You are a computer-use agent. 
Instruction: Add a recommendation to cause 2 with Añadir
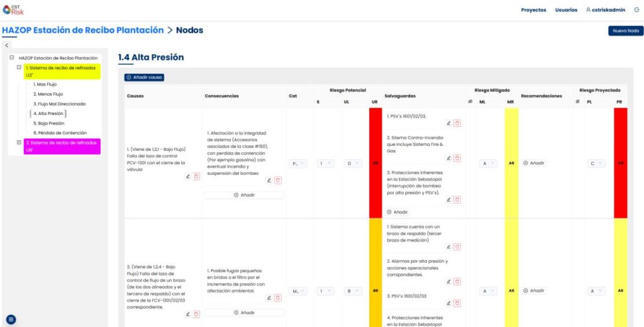[534, 291]
